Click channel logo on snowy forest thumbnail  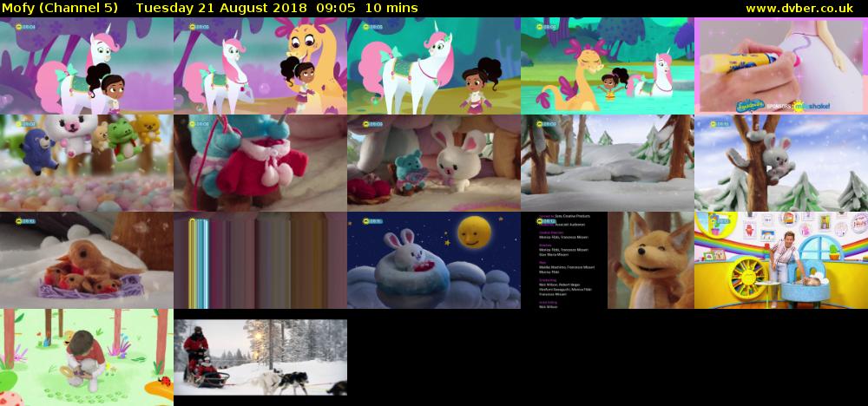click(x=547, y=124)
